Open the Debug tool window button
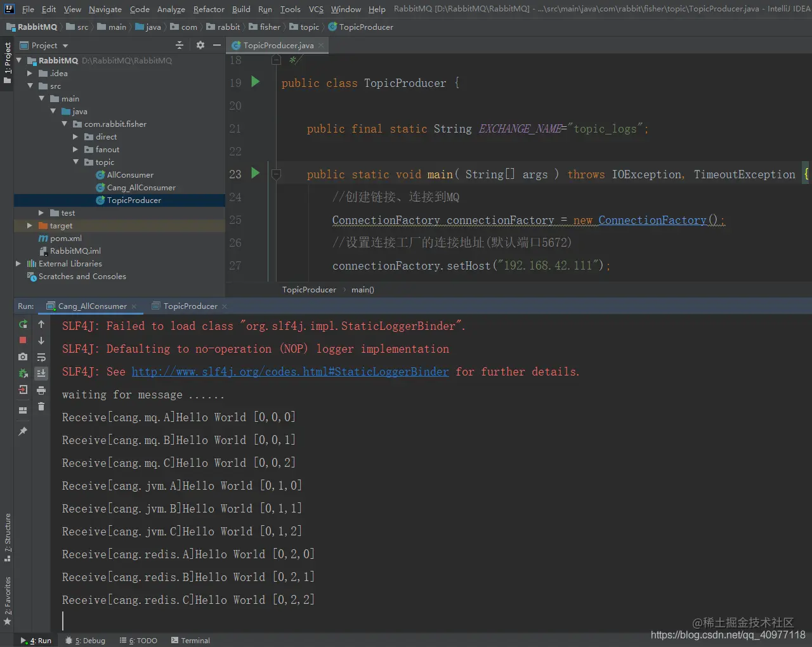 85,640
